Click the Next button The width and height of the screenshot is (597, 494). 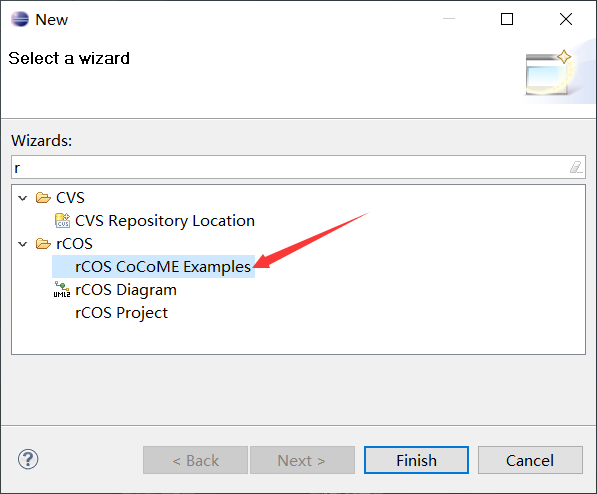[x=302, y=460]
